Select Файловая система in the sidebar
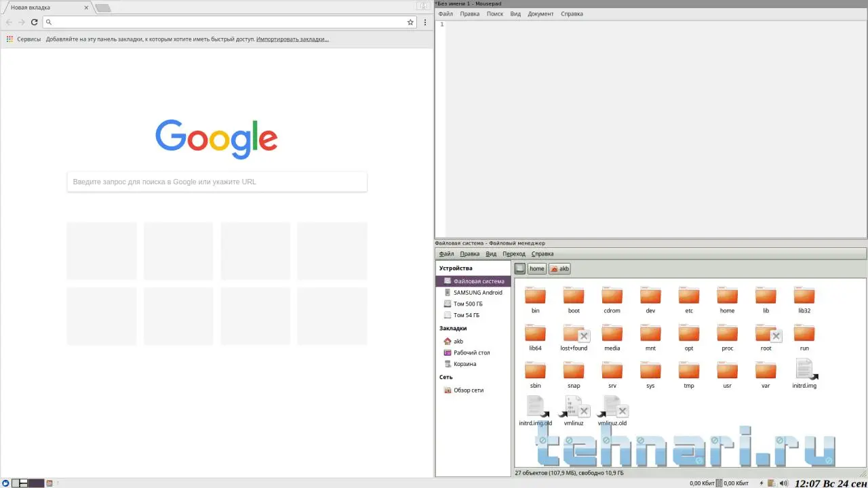Image resolution: width=868 pixels, height=488 pixels. click(x=473, y=281)
